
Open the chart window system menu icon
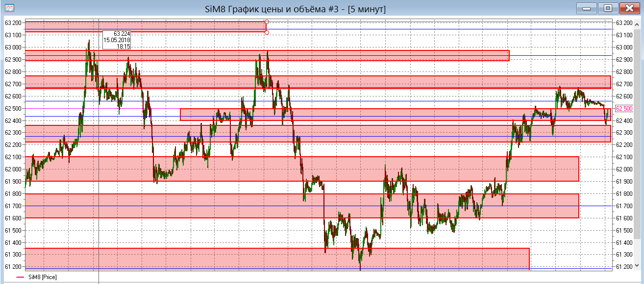click(8, 8)
